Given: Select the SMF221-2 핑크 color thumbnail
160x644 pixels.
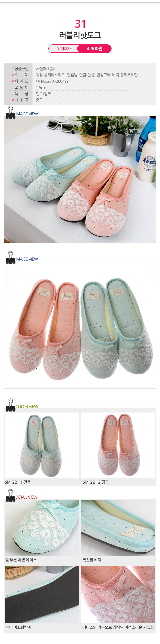Looking at the screenshot, I should 118,445.
